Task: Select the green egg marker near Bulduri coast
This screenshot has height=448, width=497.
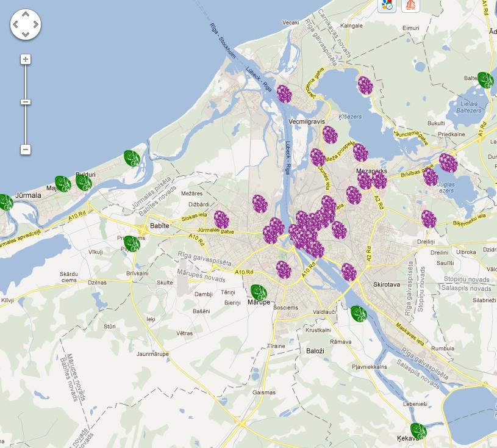Action: pyautogui.click(x=132, y=158)
